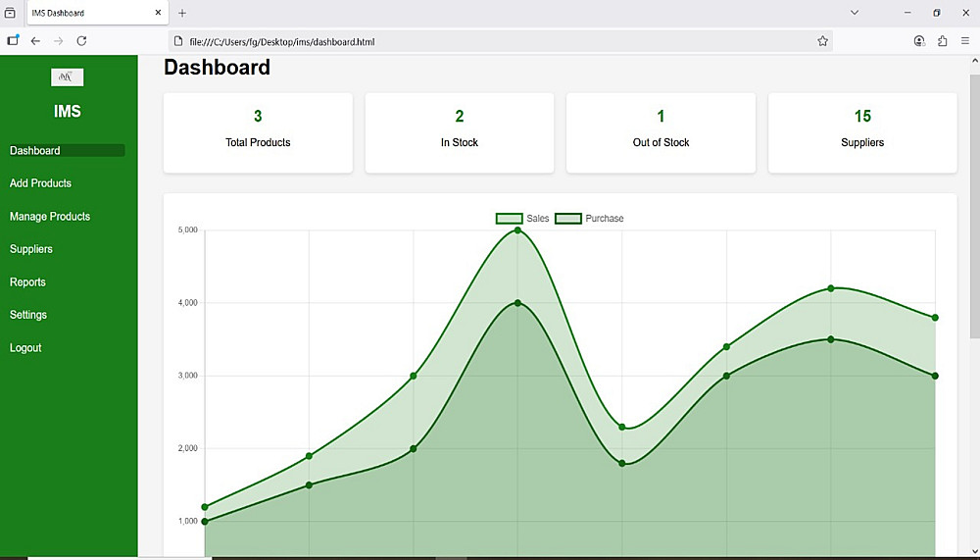980x560 pixels.
Task: Click the 2,000 y-axis label
Action: [187, 448]
